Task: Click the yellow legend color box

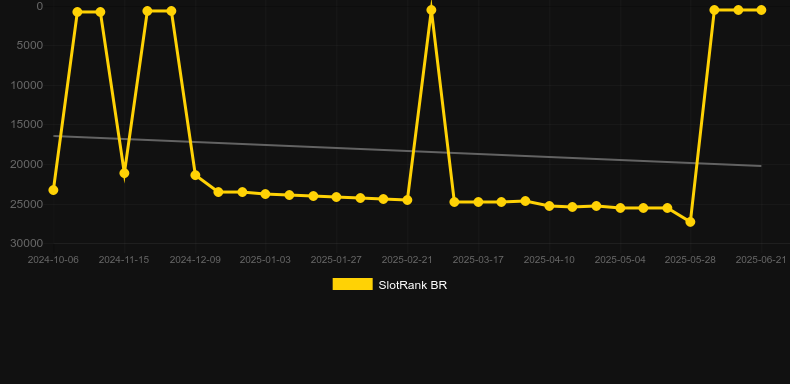Action: click(x=353, y=284)
